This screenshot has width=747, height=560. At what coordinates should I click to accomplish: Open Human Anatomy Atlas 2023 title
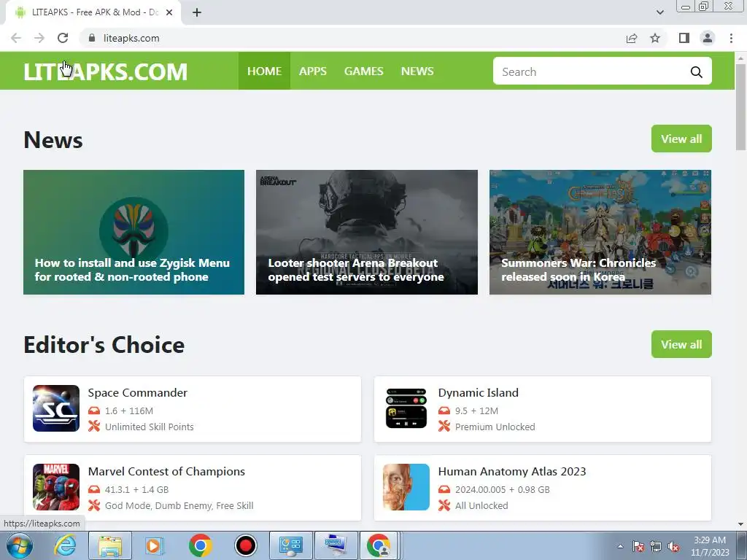(x=511, y=472)
